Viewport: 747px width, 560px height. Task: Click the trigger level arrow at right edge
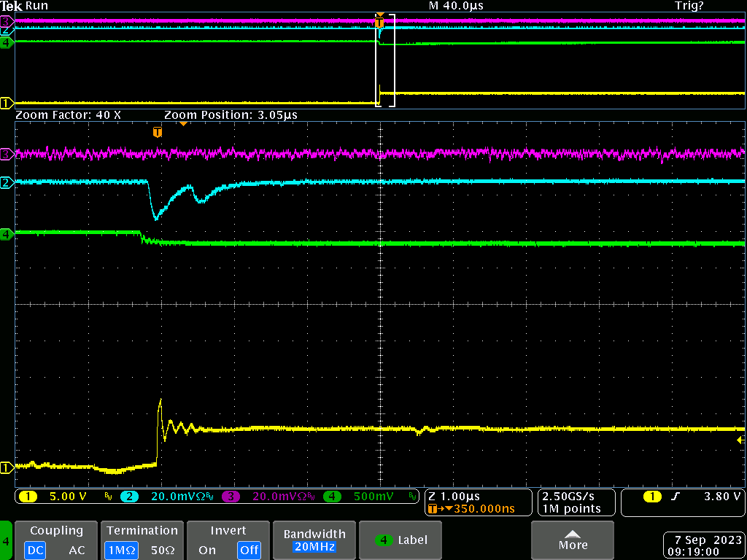[740, 440]
